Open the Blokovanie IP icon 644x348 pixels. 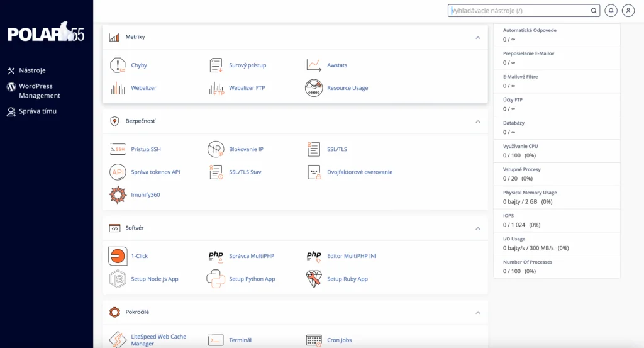(x=216, y=149)
